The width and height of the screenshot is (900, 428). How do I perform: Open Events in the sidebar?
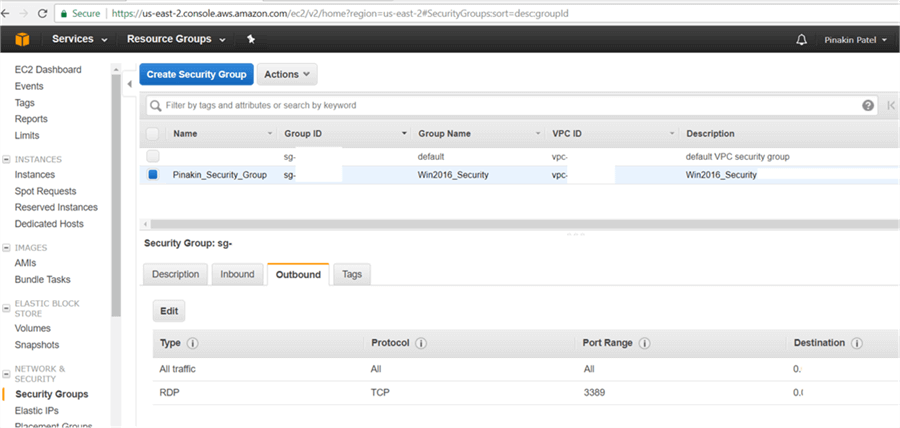[29, 86]
